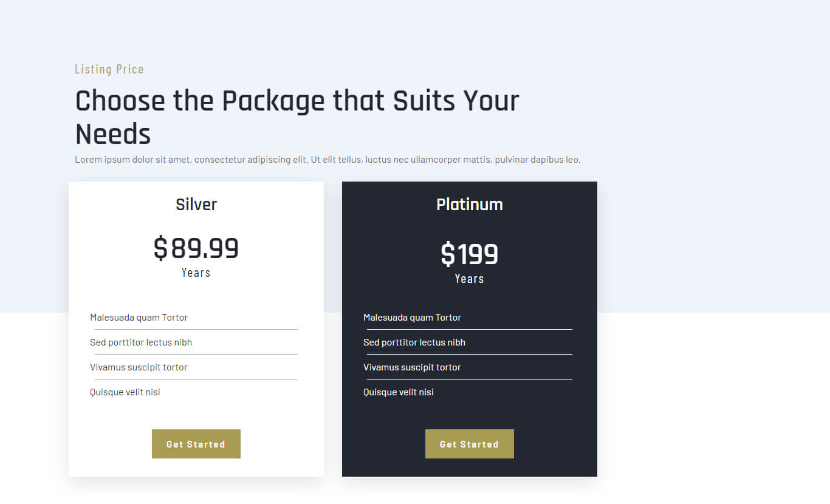Click "Quisque velit nisi" in Platinum card
Screen dimensions: 830x504
399,392
